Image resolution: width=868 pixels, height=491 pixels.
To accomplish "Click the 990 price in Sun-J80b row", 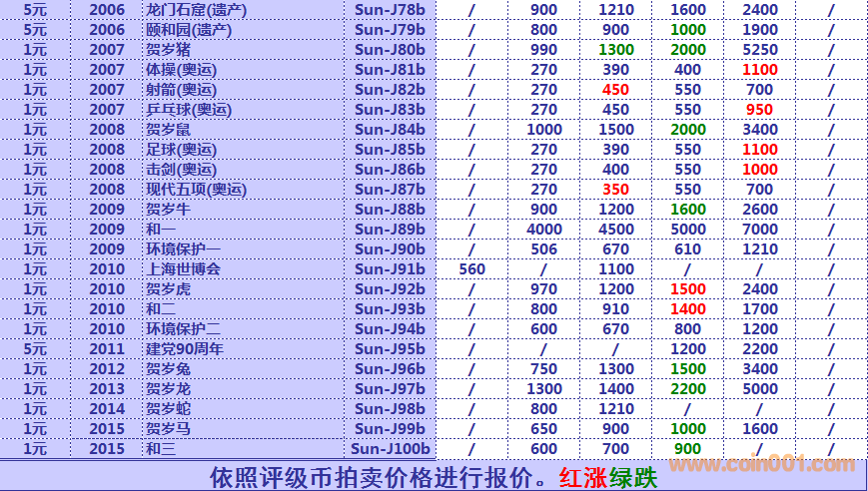I will tap(544, 49).
